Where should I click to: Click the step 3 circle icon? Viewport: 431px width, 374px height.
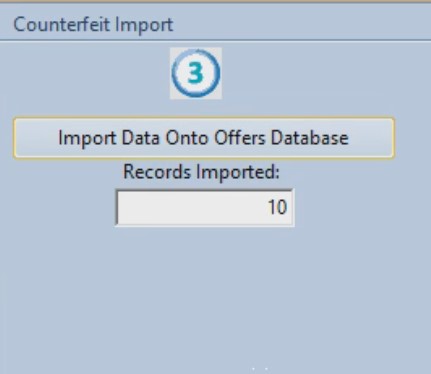click(196, 73)
